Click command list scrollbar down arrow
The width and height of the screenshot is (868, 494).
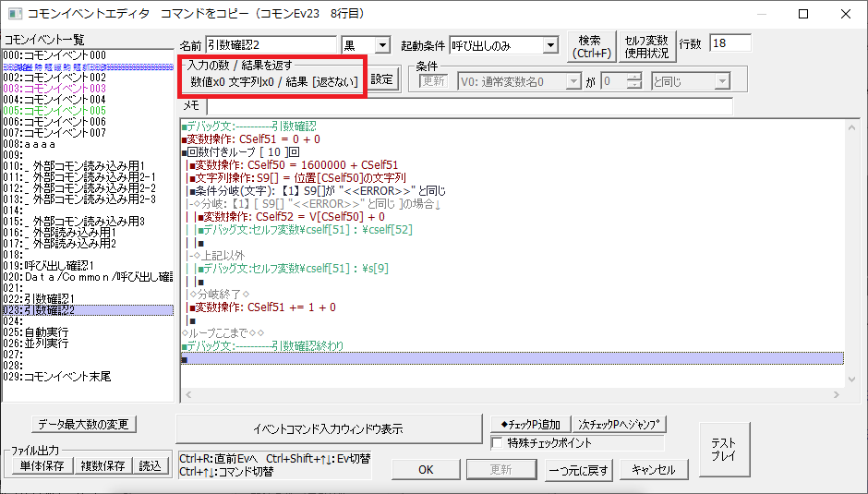tap(851, 380)
